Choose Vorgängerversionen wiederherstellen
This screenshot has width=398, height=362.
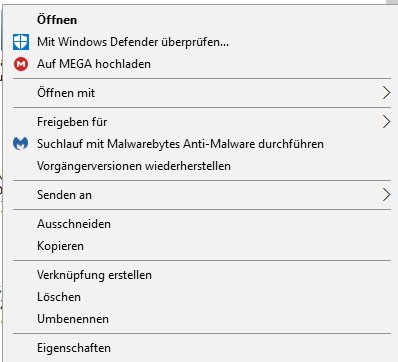tap(134, 166)
